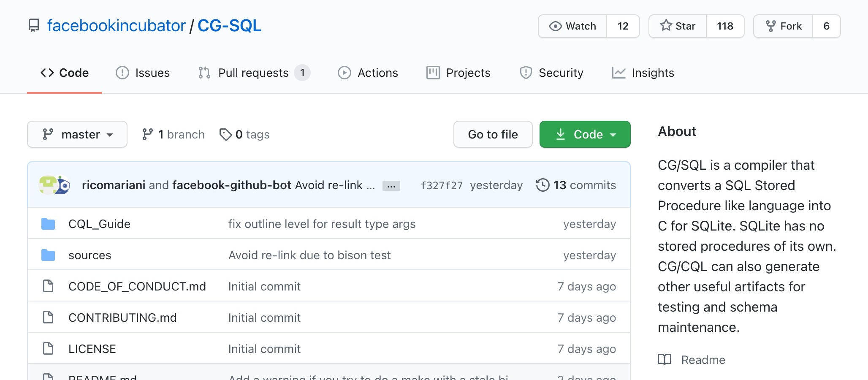This screenshot has height=380, width=868.
Task: Click the repository book icon next to facebookincubator
Action: pos(33,25)
